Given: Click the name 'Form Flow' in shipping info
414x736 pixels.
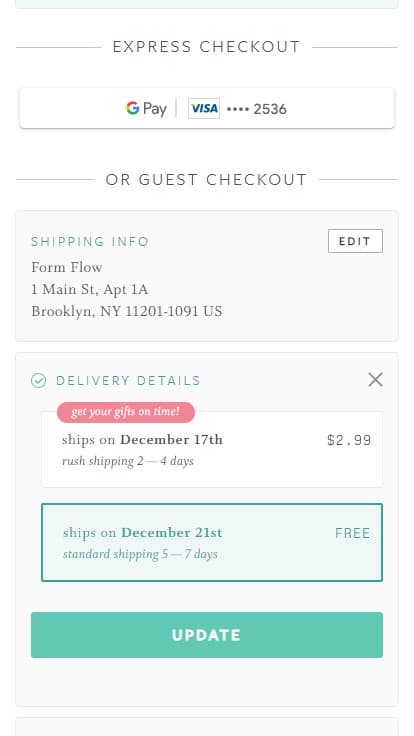Looking at the screenshot, I should [67, 268].
